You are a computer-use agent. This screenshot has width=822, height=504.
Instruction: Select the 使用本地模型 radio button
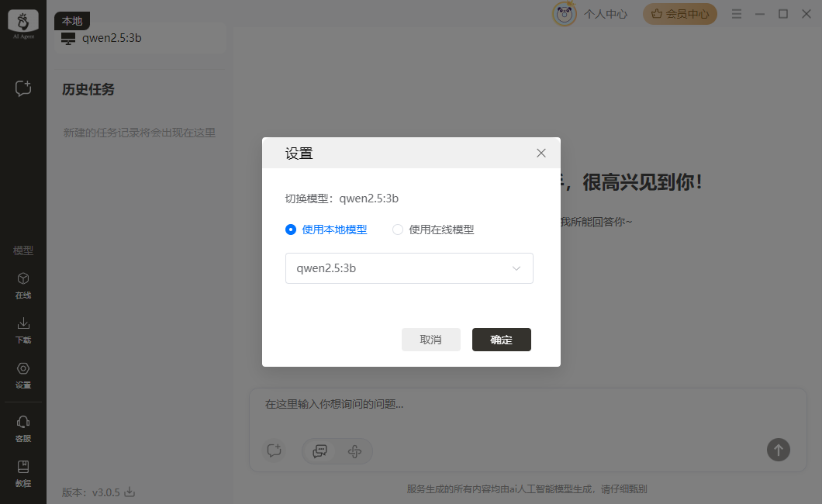(291, 230)
